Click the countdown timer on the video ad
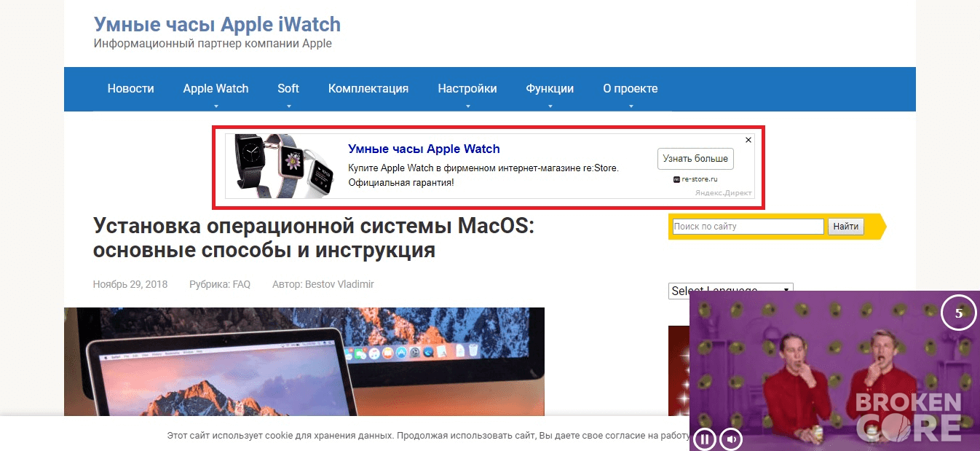This screenshot has width=980, height=451. 959,313
